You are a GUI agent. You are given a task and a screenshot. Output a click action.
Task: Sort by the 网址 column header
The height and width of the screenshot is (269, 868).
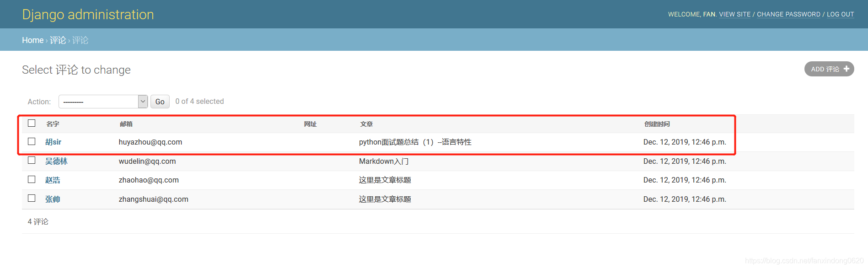coord(310,124)
